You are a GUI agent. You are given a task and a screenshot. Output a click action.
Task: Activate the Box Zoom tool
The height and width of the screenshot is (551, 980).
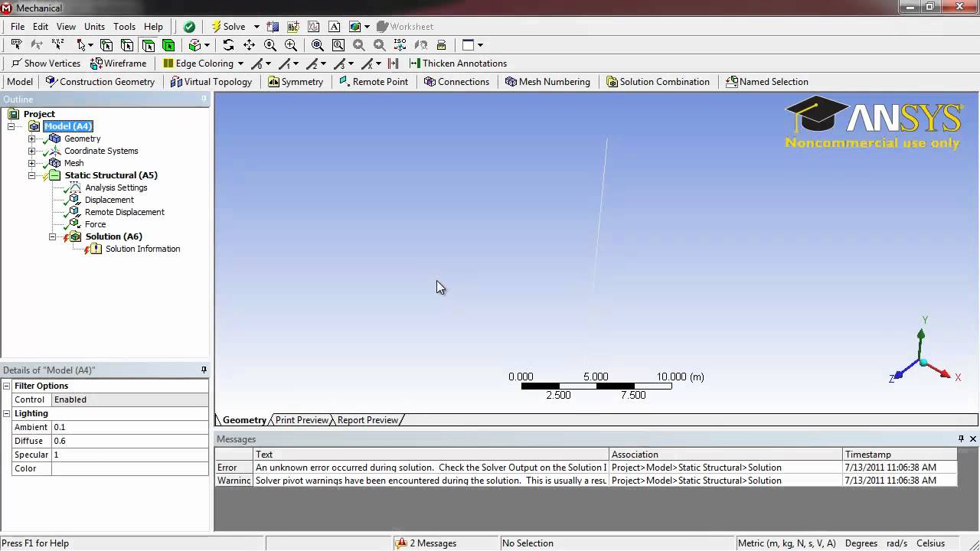click(290, 45)
